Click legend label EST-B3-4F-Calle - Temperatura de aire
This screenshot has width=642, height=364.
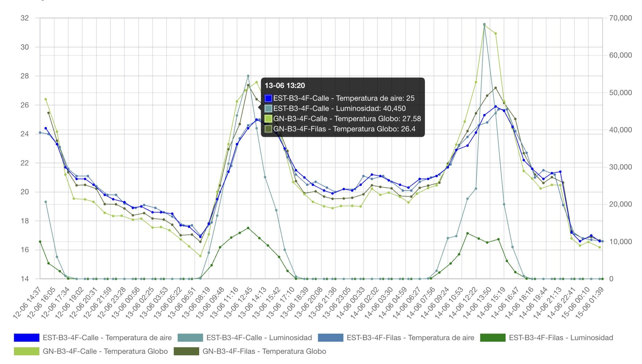107,338
